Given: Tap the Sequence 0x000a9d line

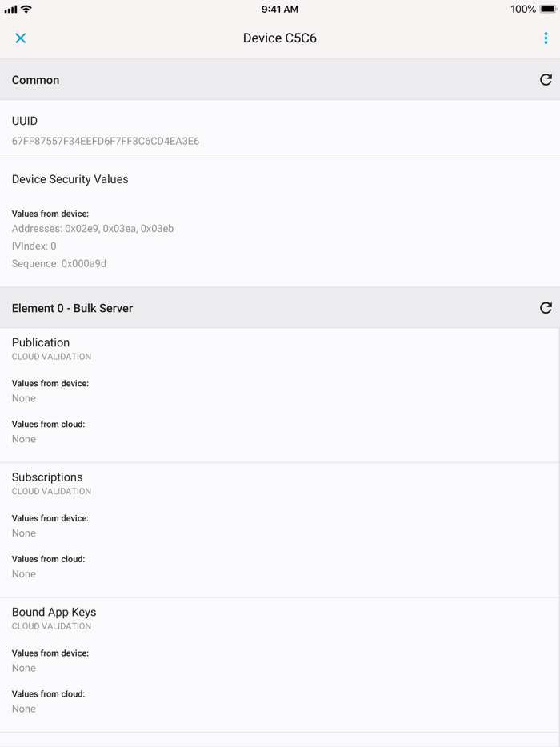Looking at the screenshot, I should [59, 263].
